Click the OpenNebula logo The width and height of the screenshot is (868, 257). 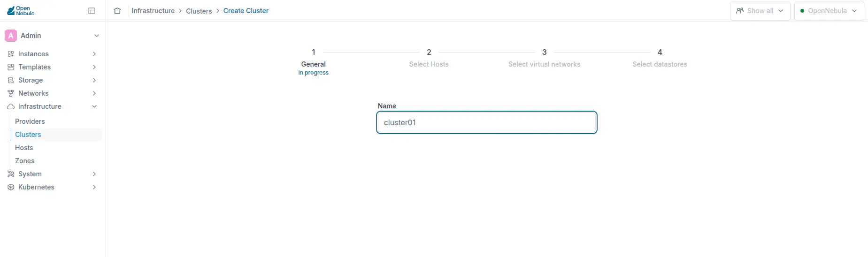(21, 11)
